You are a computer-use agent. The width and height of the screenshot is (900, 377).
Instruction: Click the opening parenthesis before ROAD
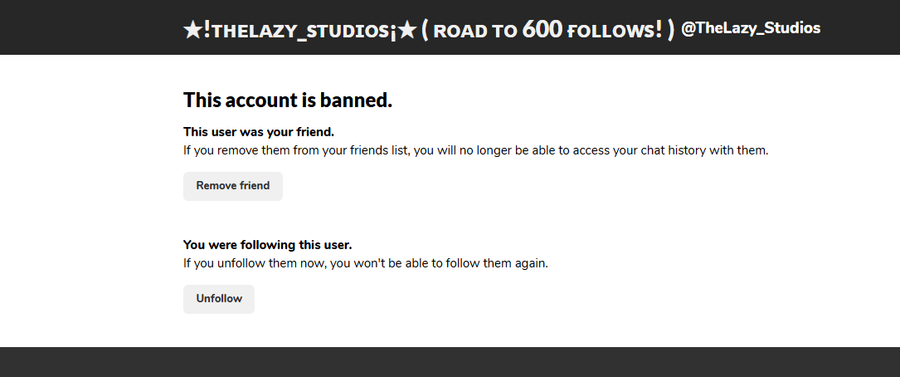point(425,30)
